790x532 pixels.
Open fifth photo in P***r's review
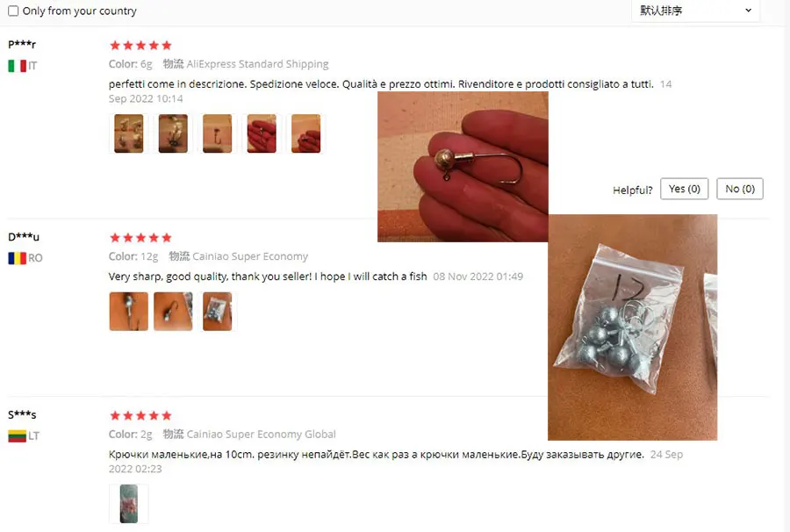pos(305,133)
